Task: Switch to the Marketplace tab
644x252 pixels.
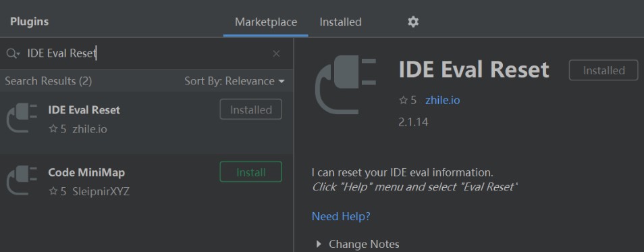Action: [x=266, y=22]
